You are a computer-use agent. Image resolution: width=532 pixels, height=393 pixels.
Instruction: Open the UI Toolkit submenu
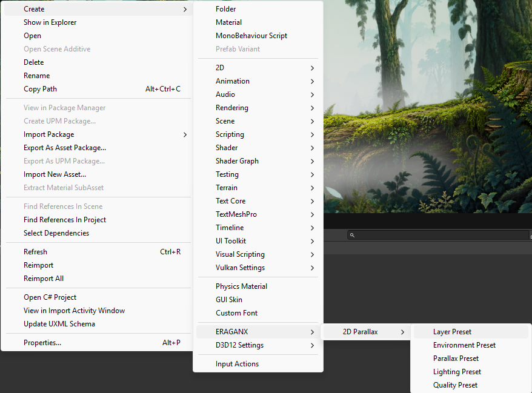[x=258, y=241]
